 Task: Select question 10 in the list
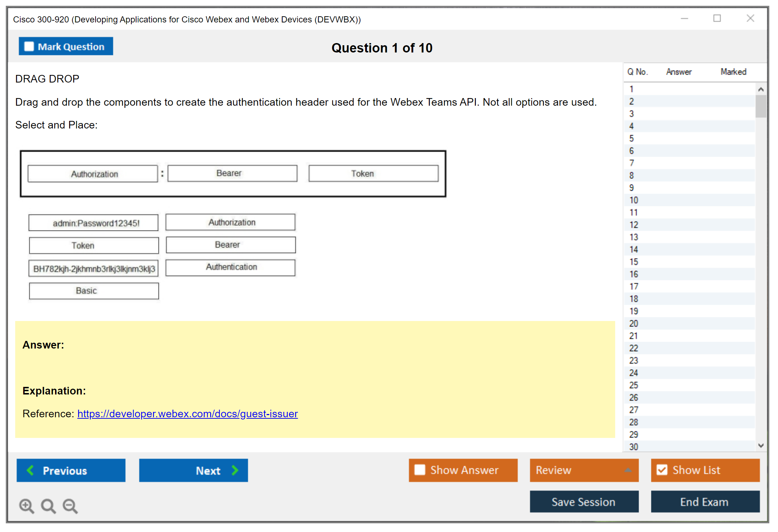coord(634,200)
